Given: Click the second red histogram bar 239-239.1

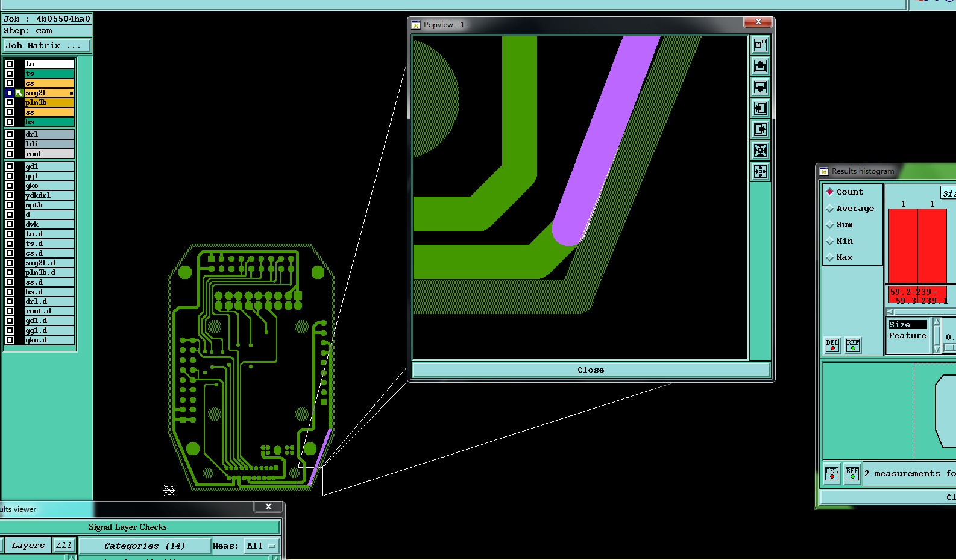Looking at the screenshot, I should [x=932, y=246].
